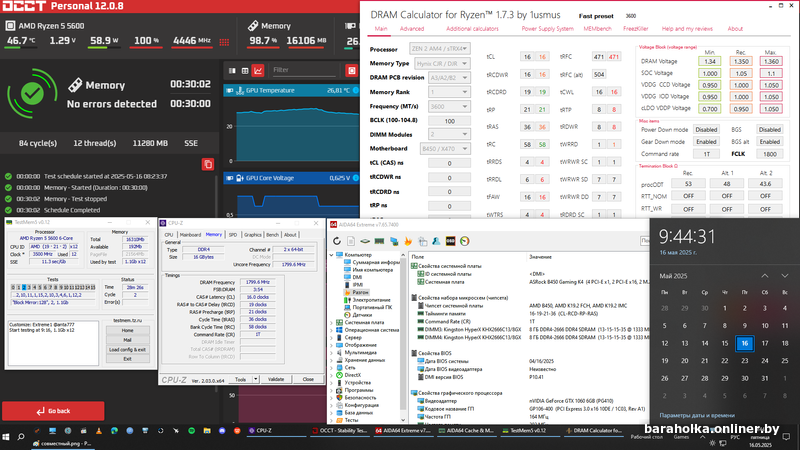The height and width of the screenshot is (450, 800).
Task: Switch OCCT monitoring to columns view icon
Action: 232,70
